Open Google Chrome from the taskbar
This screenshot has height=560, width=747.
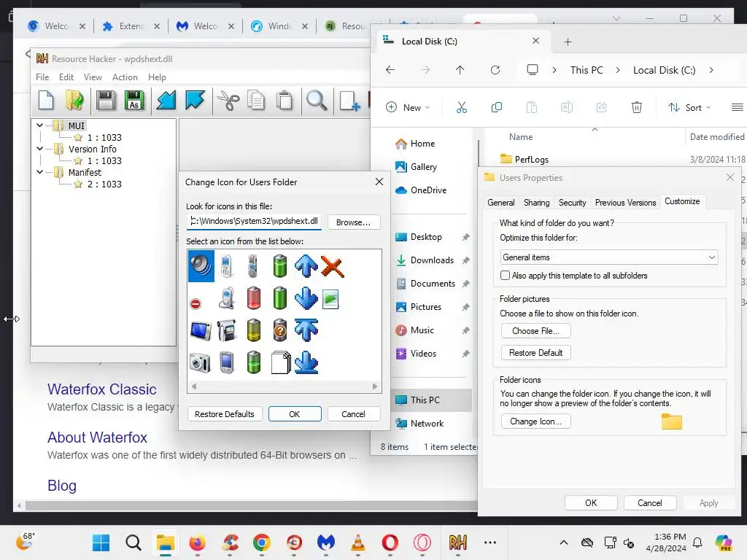coord(262,542)
